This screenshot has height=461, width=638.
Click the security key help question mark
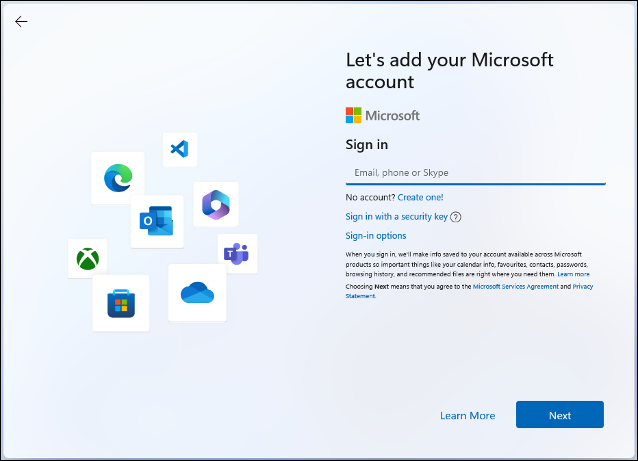(x=456, y=217)
